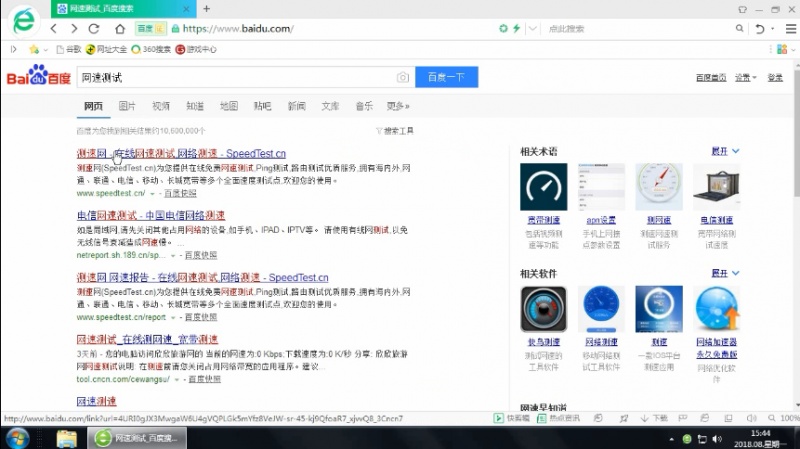This screenshot has width=800, height=449.
Task: Click the undo closed-tab icon
Action: (x=760, y=29)
